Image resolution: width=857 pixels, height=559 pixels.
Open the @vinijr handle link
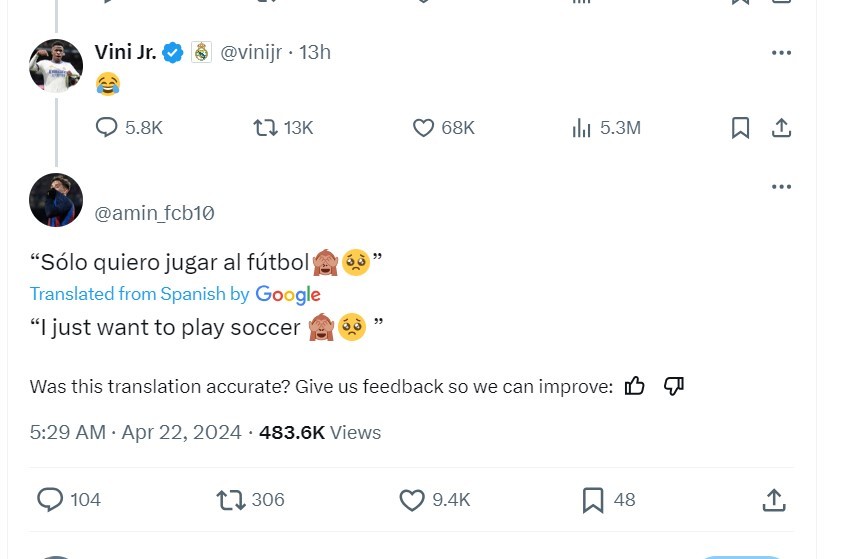coord(251,52)
